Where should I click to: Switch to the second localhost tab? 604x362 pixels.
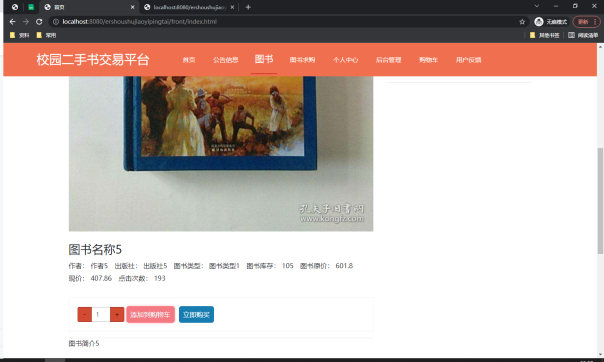point(189,7)
